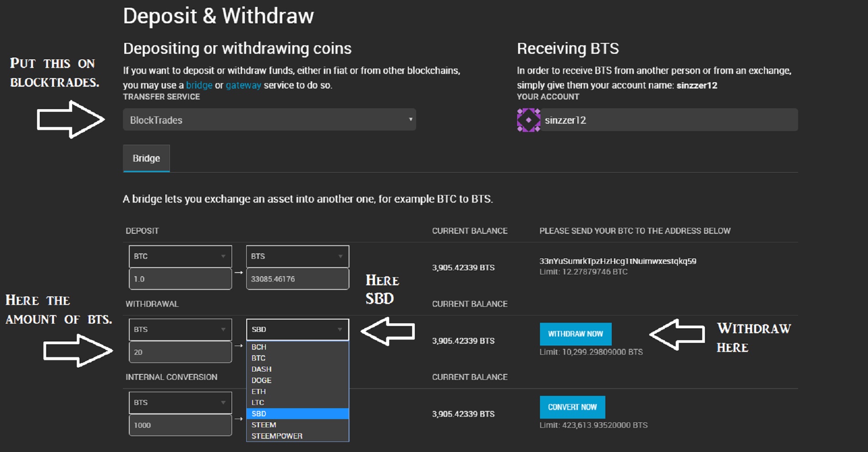Click deposit row balance 3,905.42339 BTS
The width and height of the screenshot is (868, 452).
coord(463,268)
